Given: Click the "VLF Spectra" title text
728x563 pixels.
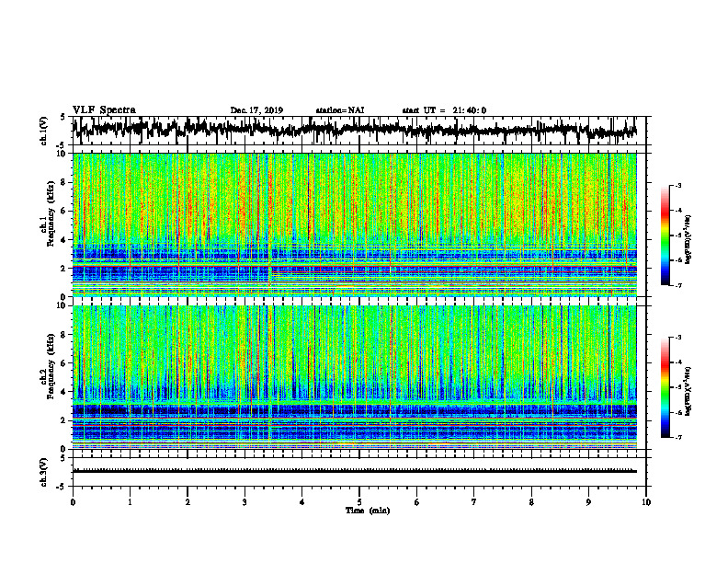Looking at the screenshot, I should [104, 110].
